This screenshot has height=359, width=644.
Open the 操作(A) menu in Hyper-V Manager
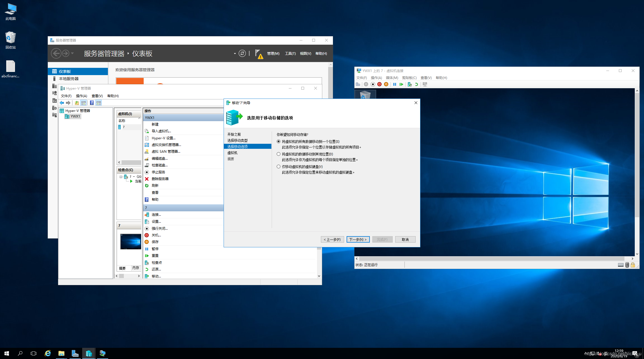pyautogui.click(x=81, y=96)
